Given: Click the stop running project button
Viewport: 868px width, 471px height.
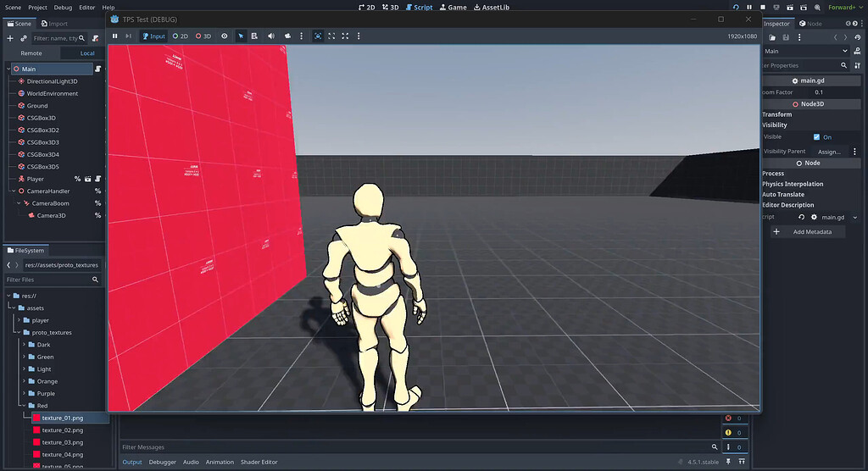Looking at the screenshot, I should coord(763,7).
